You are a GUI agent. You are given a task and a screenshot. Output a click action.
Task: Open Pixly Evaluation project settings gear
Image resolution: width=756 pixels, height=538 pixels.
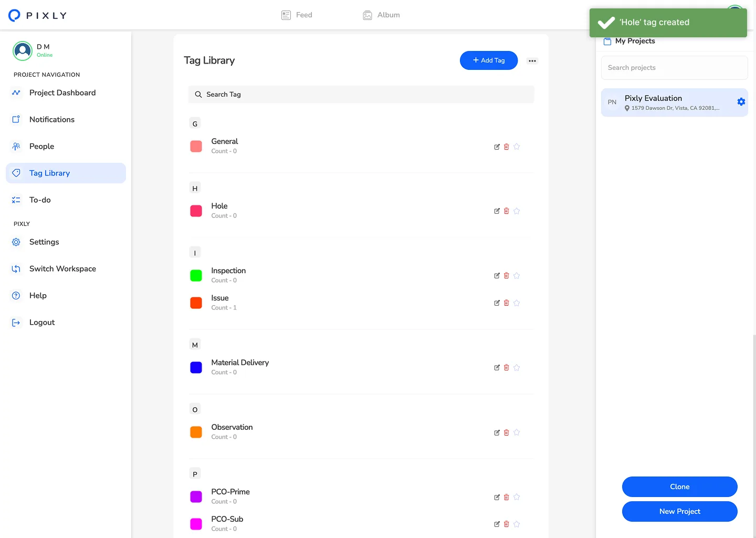[741, 102]
